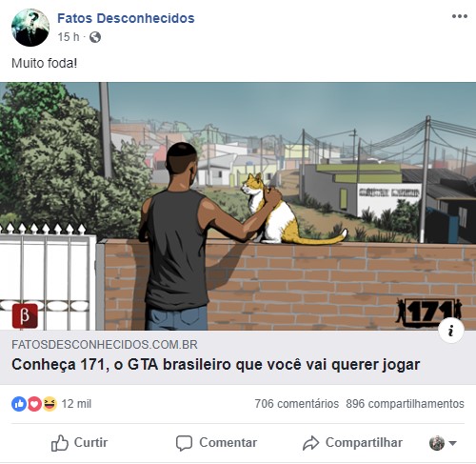Viewport: 476px width, 464px height.
Task: Click the laughing Haha reaction icon
Action: 50,404
